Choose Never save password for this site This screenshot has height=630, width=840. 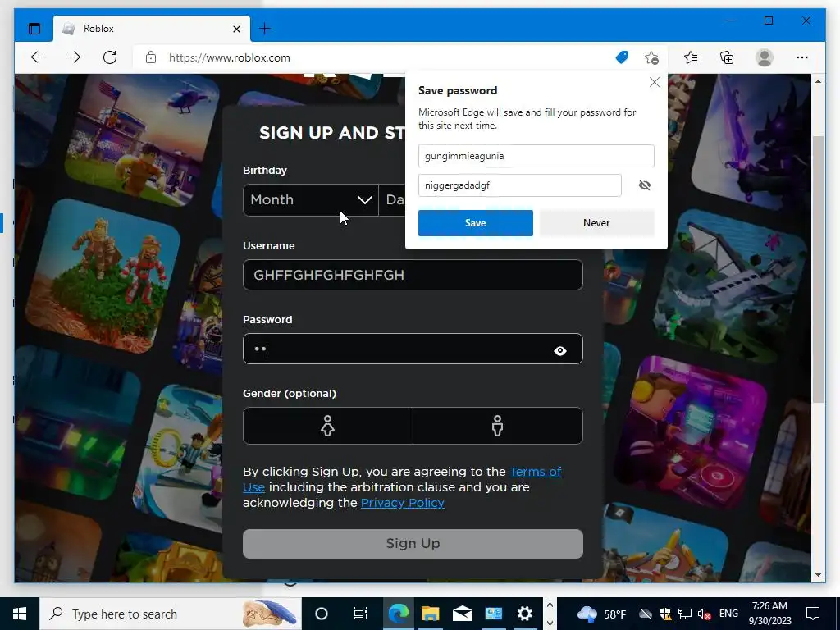(x=597, y=223)
